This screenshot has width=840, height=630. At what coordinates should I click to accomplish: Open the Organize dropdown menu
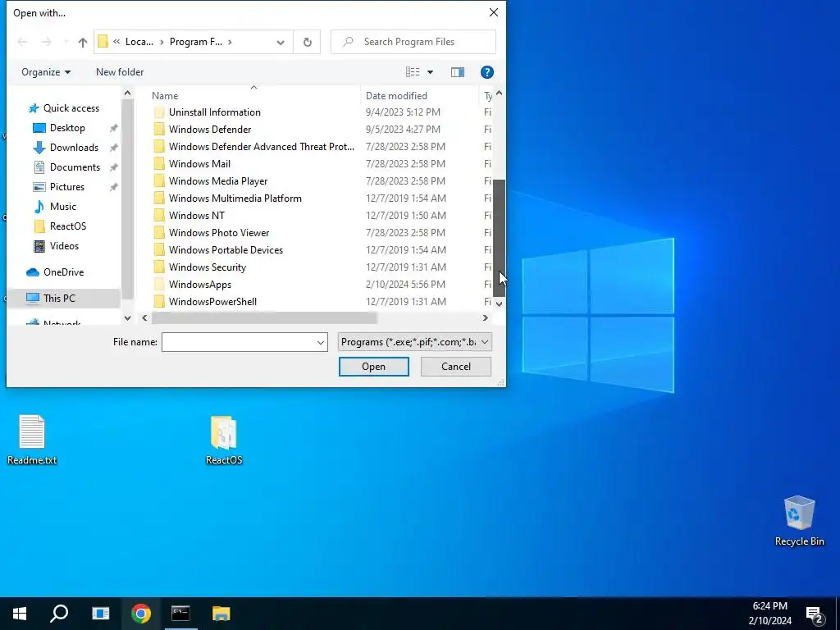pos(46,72)
